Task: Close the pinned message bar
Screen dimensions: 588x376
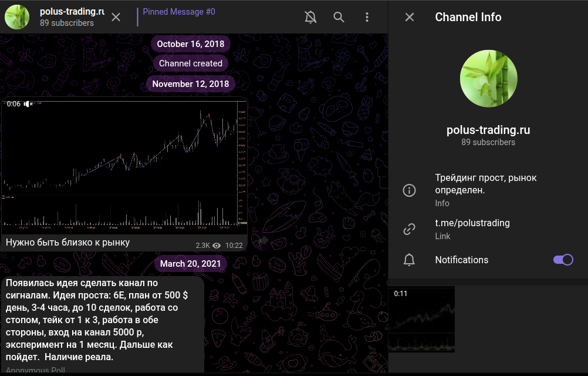Action: pos(116,17)
